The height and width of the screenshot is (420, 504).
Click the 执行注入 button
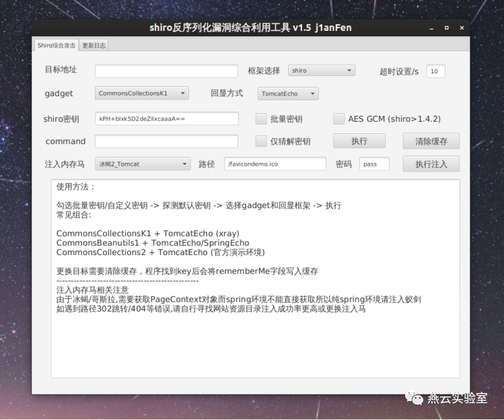point(431,164)
